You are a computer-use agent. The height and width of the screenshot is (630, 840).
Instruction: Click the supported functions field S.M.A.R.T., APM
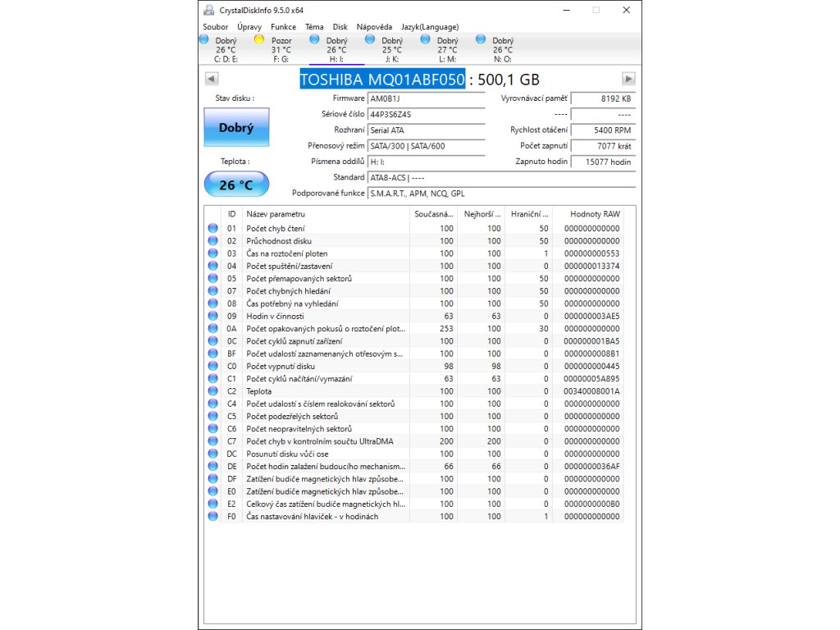[x=501, y=194]
